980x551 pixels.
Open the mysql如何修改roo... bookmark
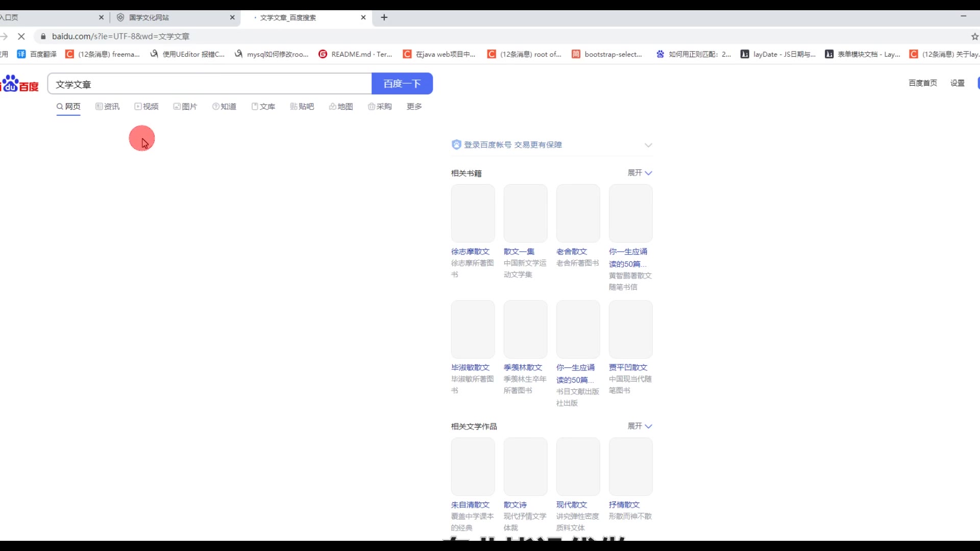tap(272, 54)
